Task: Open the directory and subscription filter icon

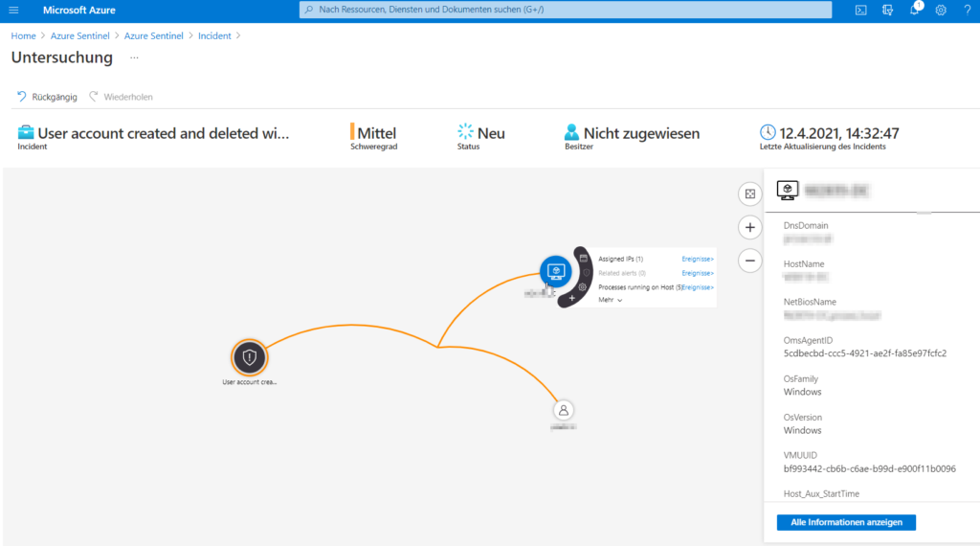Action: coord(887,10)
